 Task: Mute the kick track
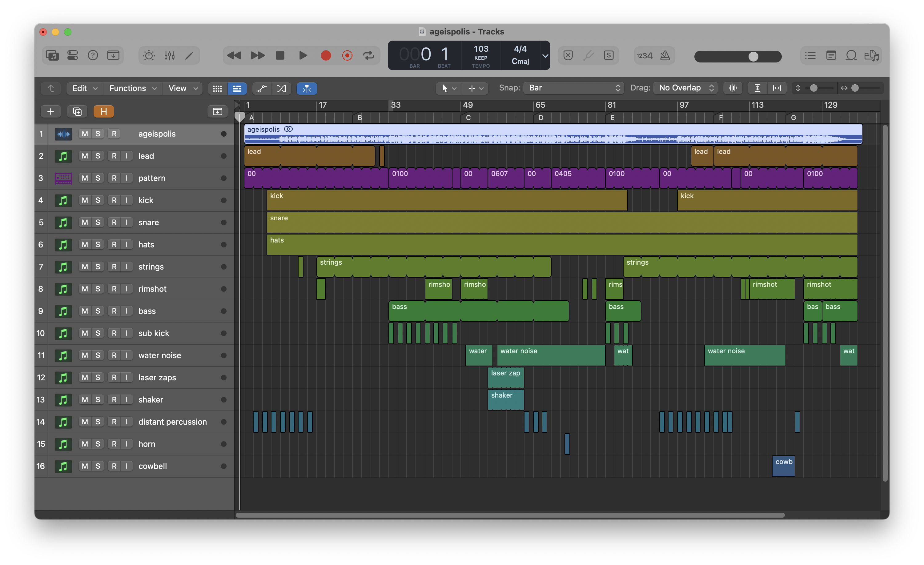pyautogui.click(x=85, y=200)
